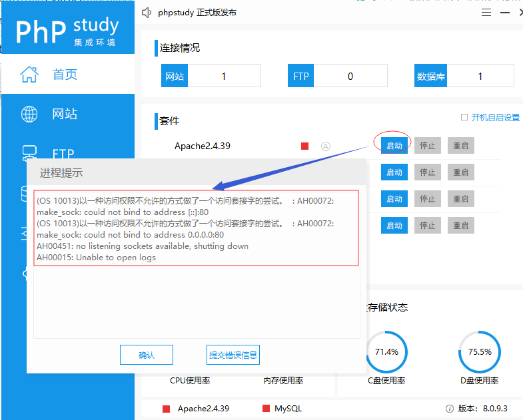
Task: Click the phpstudy 正式版发布 announcement text
Action: [x=197, y=13]
